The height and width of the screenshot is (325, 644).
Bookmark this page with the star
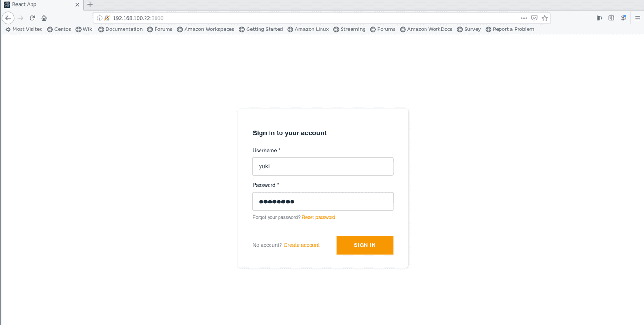545,18
